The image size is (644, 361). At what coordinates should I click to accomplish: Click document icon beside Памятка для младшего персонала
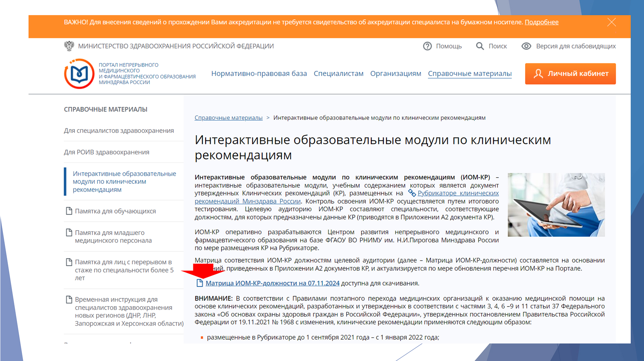click(x=69, y=232)
